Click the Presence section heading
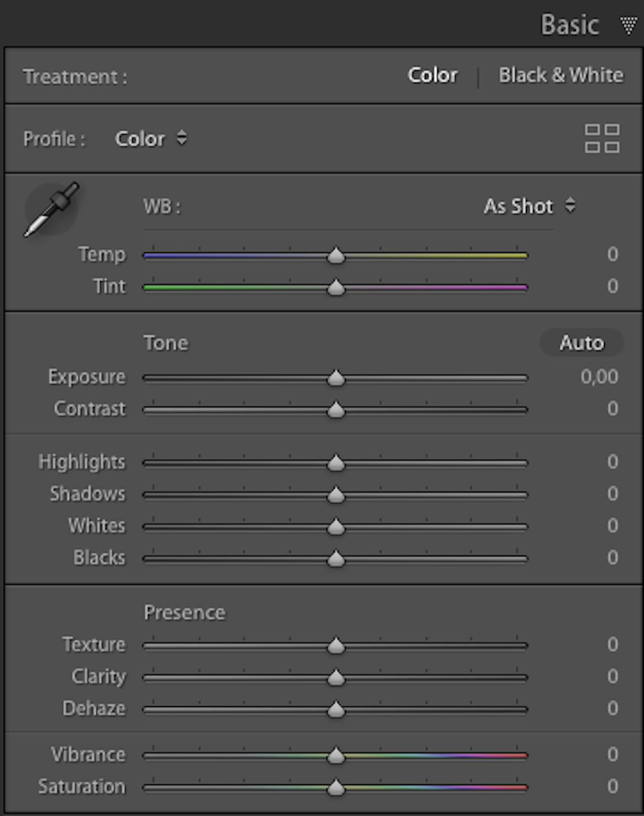 (x=185, y=612)
